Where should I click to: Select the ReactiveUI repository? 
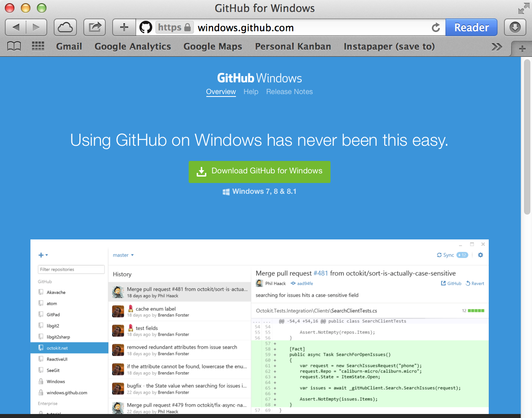tap(69, 359)
